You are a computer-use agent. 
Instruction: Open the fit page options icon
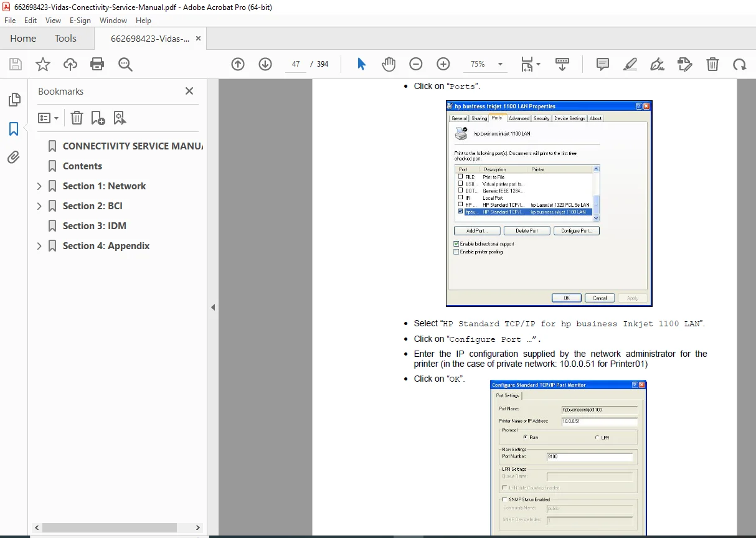tap(531, 64)
